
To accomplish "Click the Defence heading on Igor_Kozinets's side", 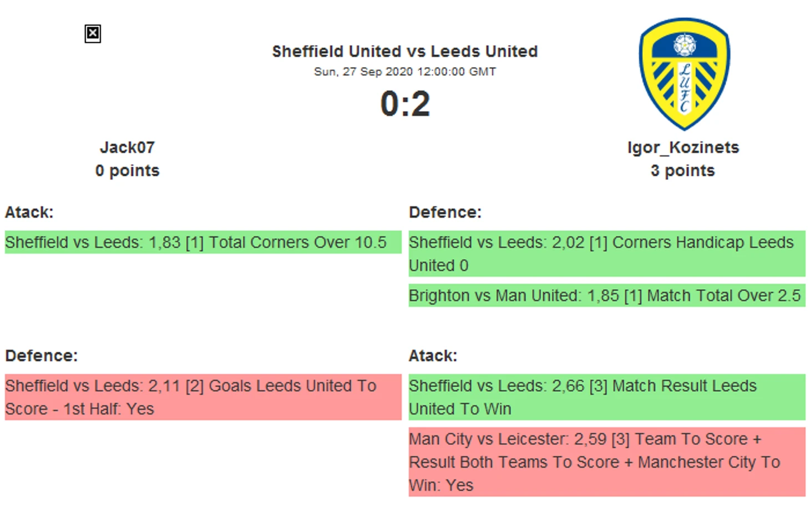I will pyautogui.click(x=445, y=212).
